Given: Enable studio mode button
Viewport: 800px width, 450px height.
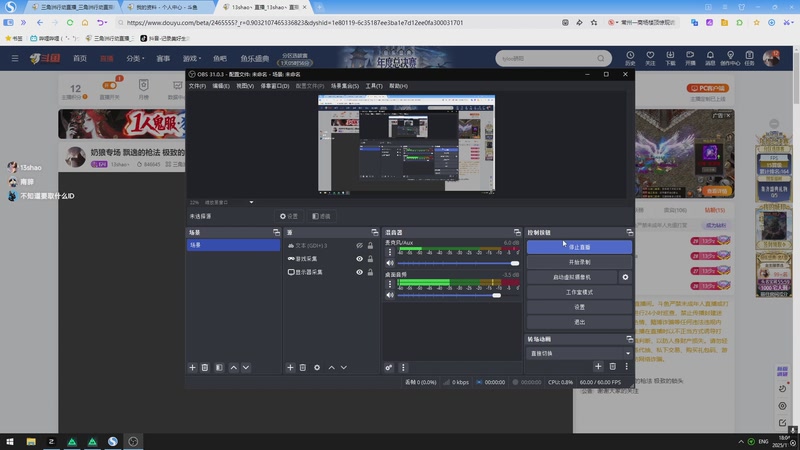Looking at the screenshot, I should (580, 292).
